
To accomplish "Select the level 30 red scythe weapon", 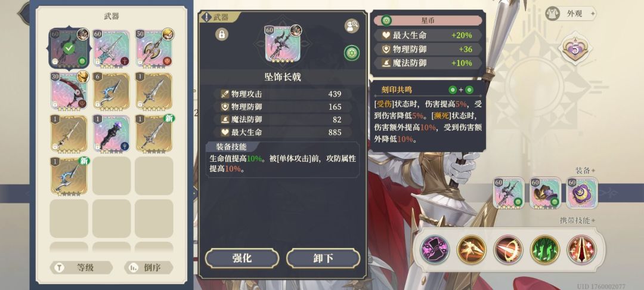I will (x=69, y=91).
